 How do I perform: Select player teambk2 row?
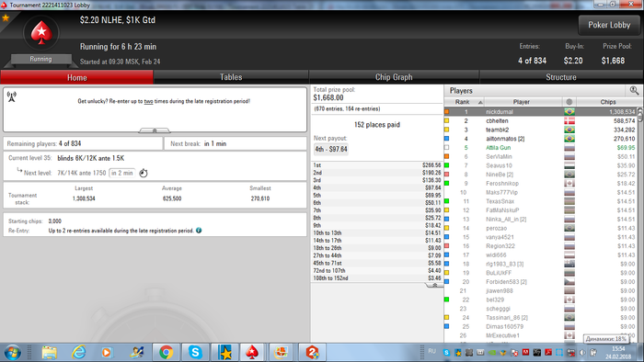tap(541, 130)
